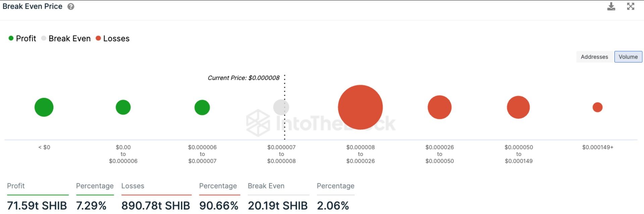Click the green bubble below $0
Screen dimensions: 644x214
44,107
